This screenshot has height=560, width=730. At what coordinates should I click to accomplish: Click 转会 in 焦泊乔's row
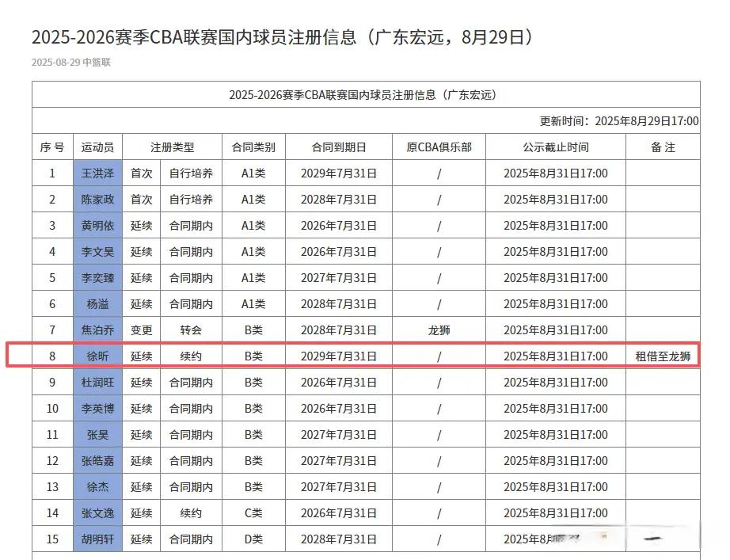[x=191, y=330]
